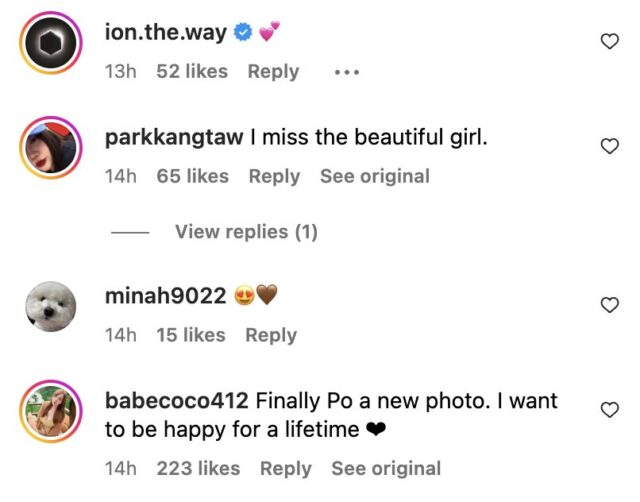Open more options on ion.the.way comment

tap(346, 72)
